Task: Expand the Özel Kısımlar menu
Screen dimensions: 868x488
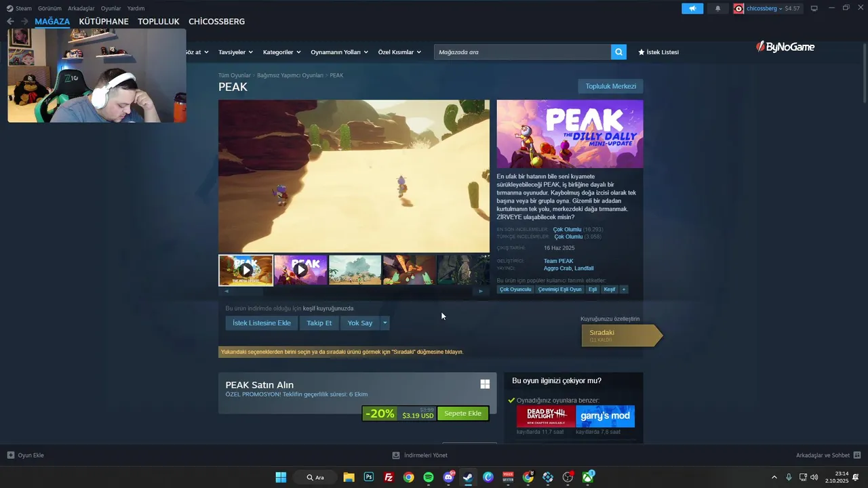Action: tap(399, 52)
